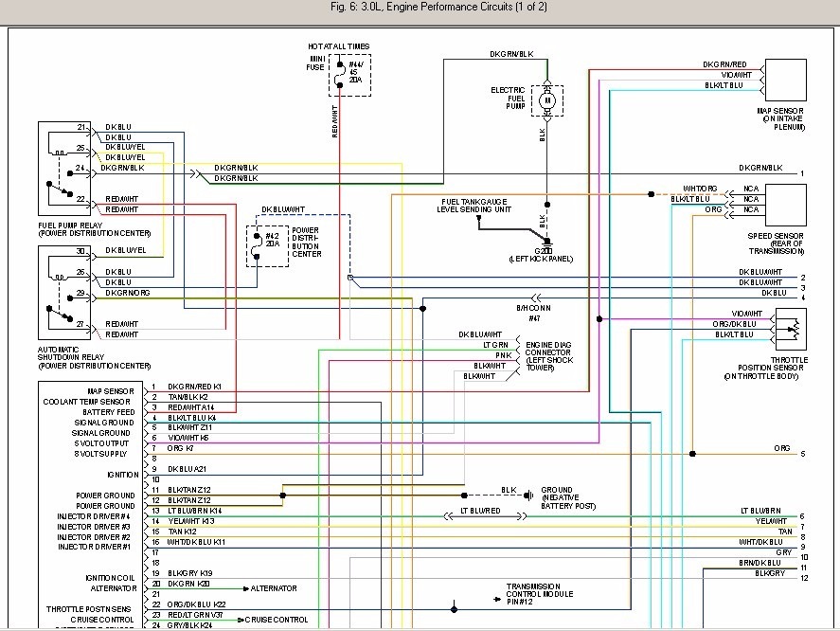Click the 'DK GRN/RED' MAP sensor wire label
This screenshot has height=631, width=840.
pyautogui.click(x=724, y=64)
